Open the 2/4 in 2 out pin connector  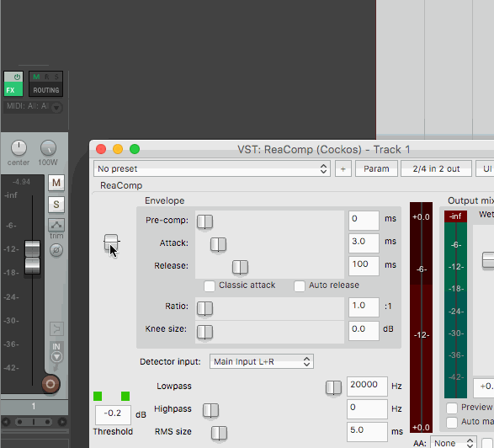(436, 169)
